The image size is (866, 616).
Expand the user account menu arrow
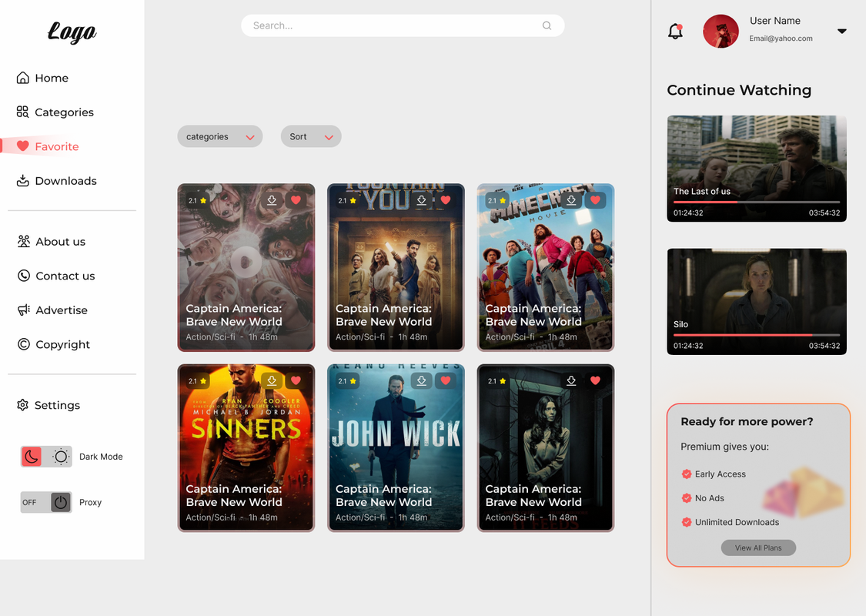tap(841, 31)
